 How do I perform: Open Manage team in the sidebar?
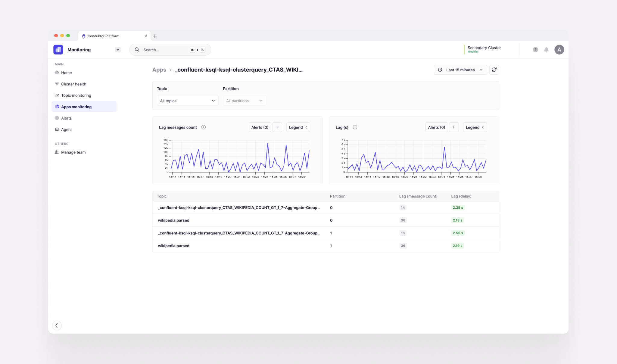pos(84,152)
